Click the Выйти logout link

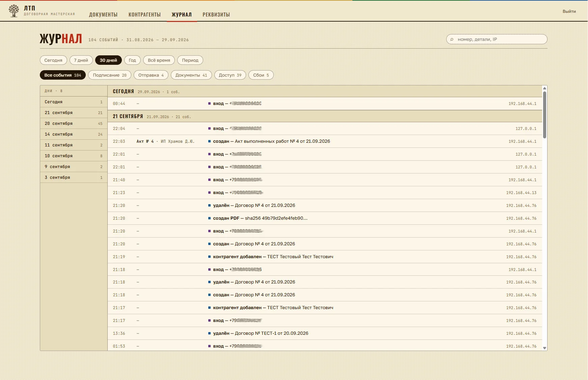click(569, 11)
